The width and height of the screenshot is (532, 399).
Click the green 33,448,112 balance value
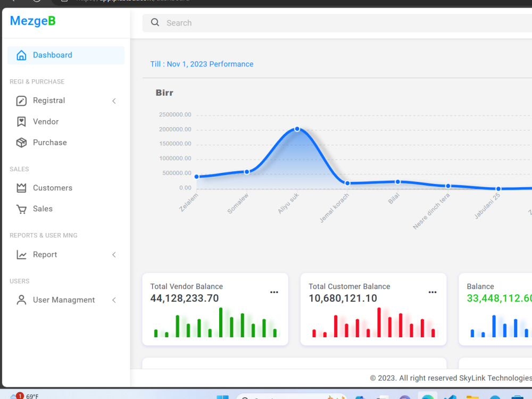click(x=499, y=298)
